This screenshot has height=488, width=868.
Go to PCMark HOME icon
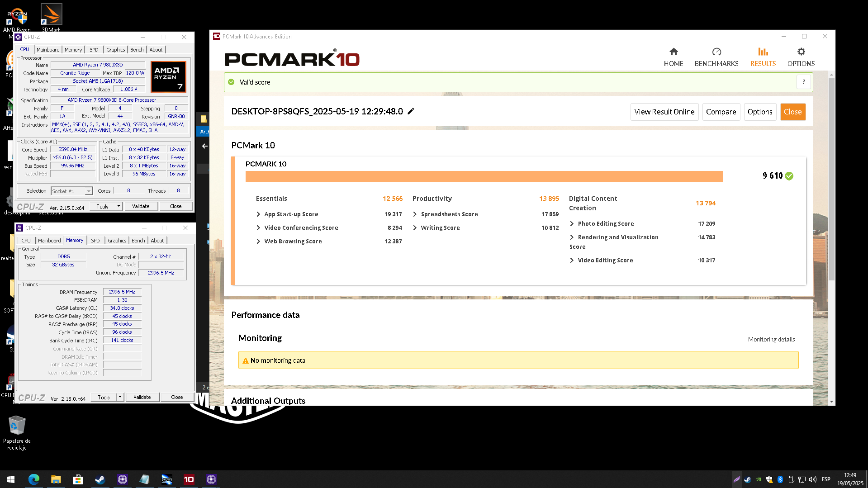pos(674,52)
